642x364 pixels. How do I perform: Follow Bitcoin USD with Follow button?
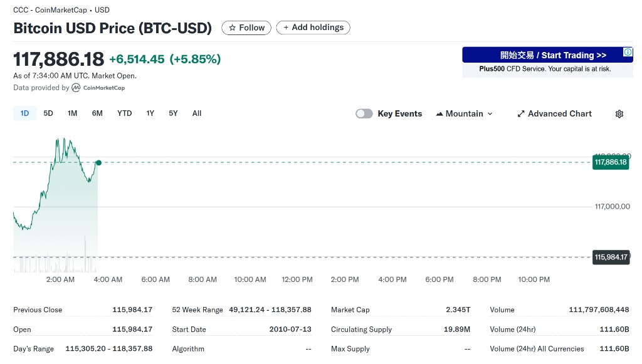[x=246, y=28]
